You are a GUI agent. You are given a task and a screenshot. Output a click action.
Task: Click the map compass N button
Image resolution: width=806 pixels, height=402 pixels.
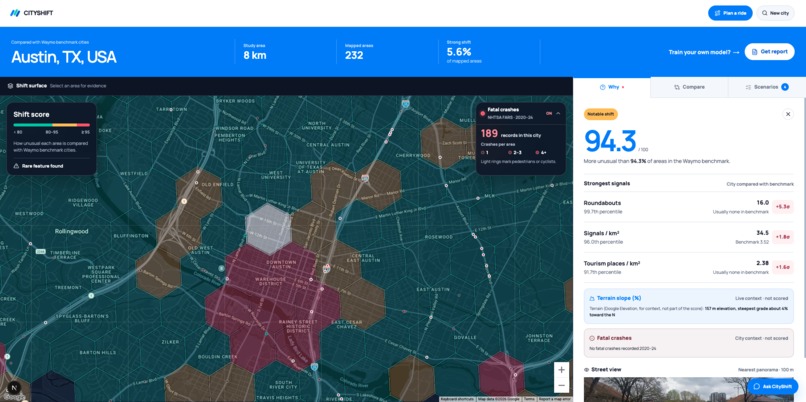(14, 388)
